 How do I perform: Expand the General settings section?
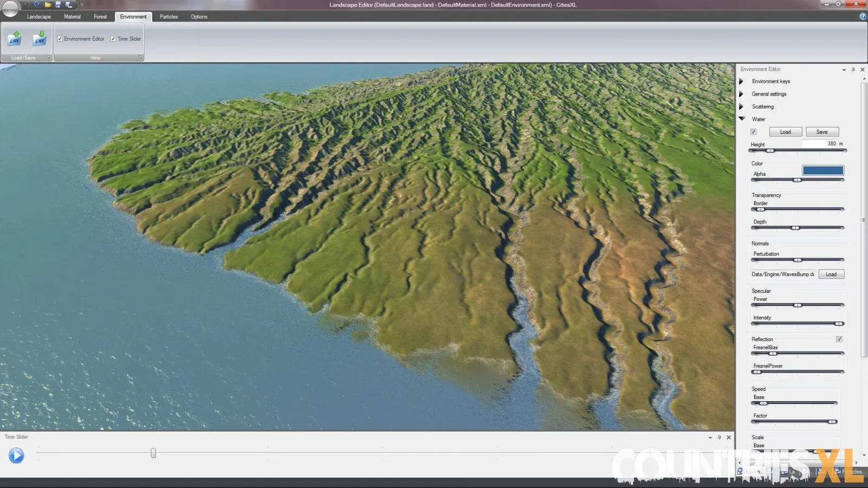741,94
